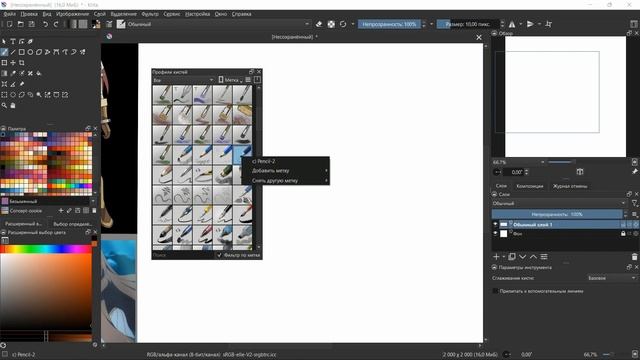The image size is (640, 360).
Task: Open a file from toolbar
Action: point(20,24)
